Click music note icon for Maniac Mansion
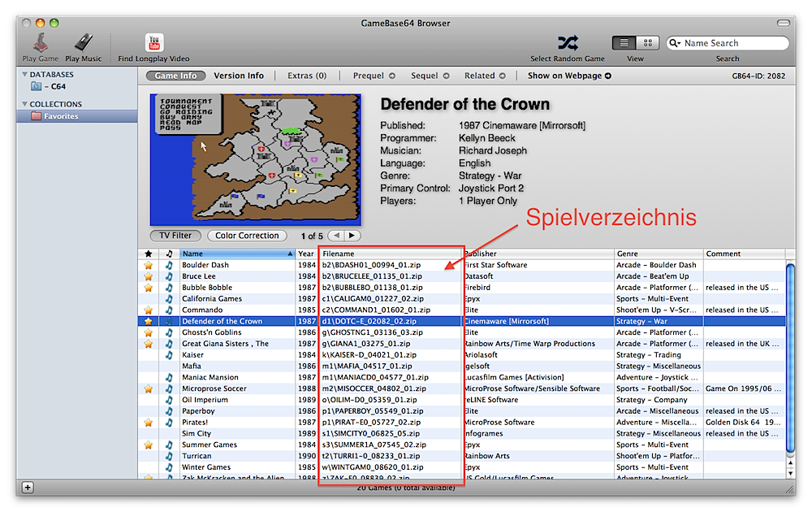 169,378
